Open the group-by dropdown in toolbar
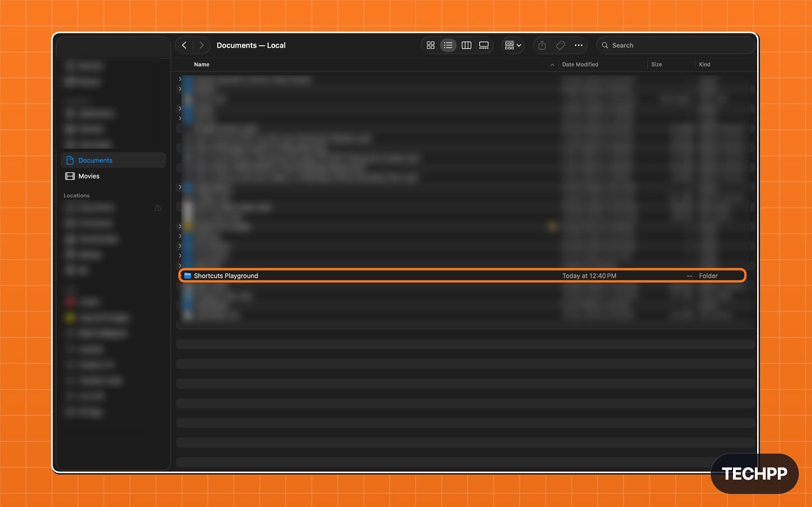 point(512,45)
